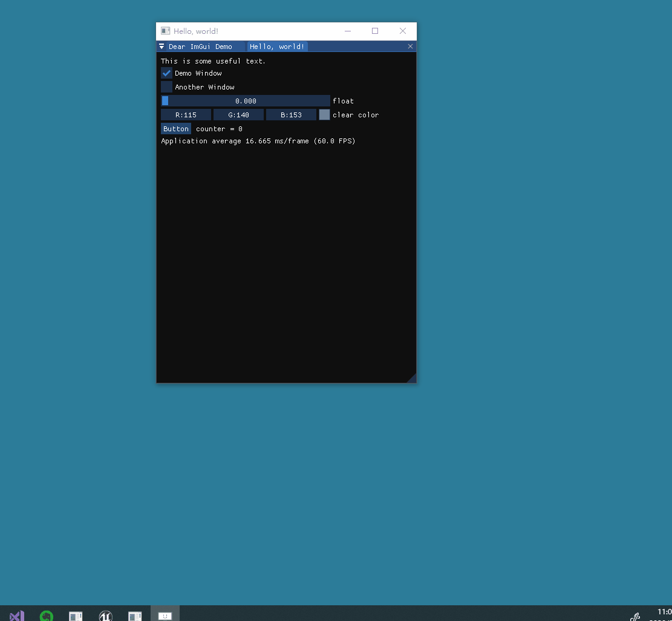Minimize the Hello, world! window
Viewport: 672px width, 621px height.
[x=348, y=31]
